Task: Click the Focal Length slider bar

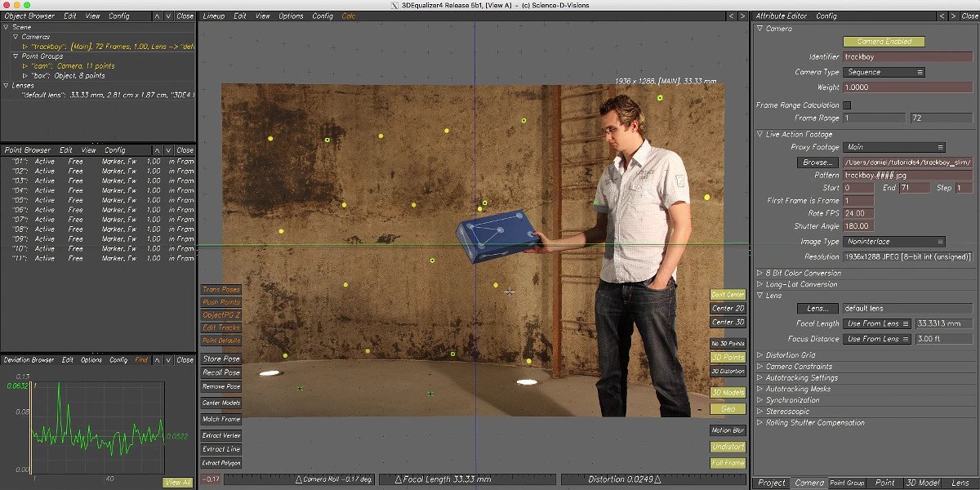Action: (468, 479)
